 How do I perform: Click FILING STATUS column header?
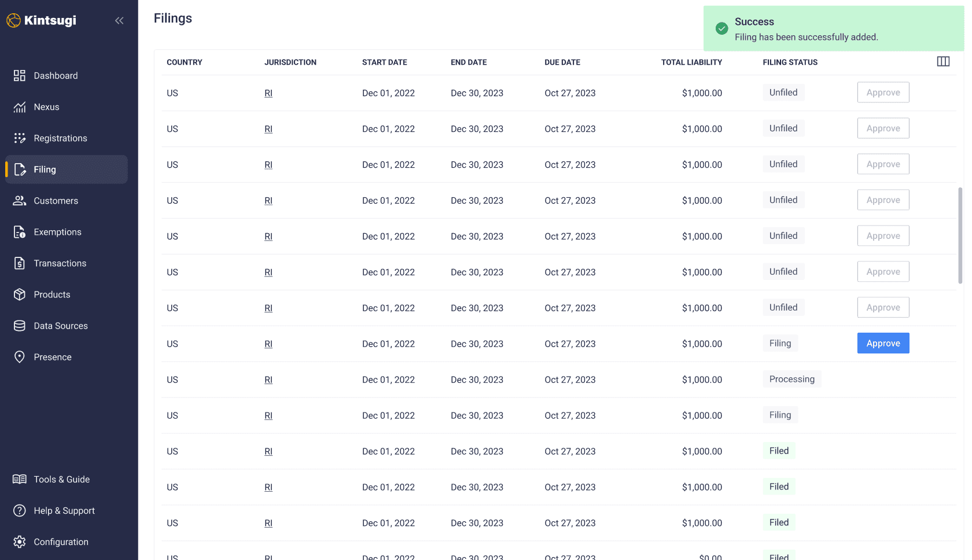[x=790, y=62]
